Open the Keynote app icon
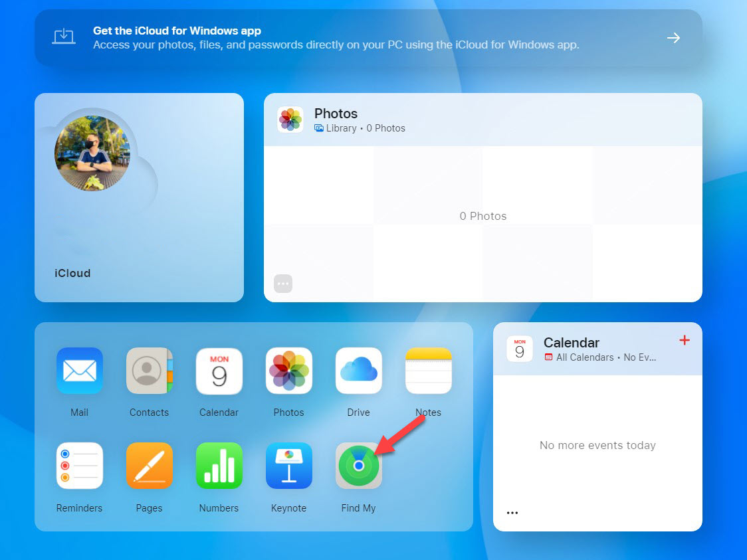Screen dimensions: 747x560 click(288, 466)
